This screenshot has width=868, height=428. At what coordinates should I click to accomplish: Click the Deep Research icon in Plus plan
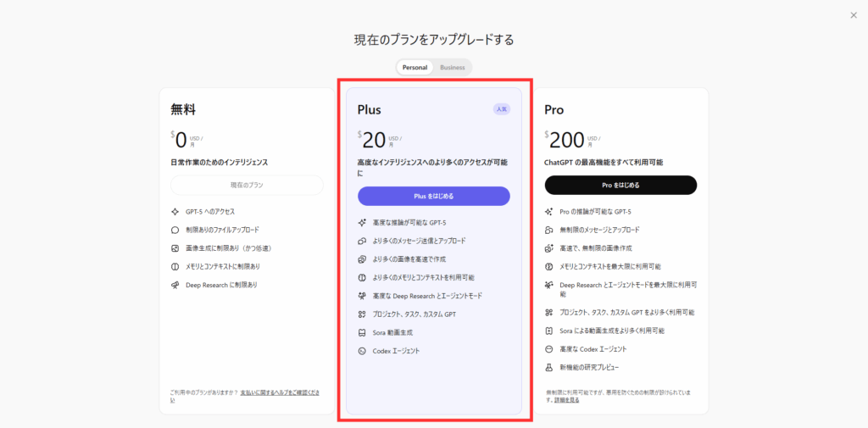coord(362,296)
